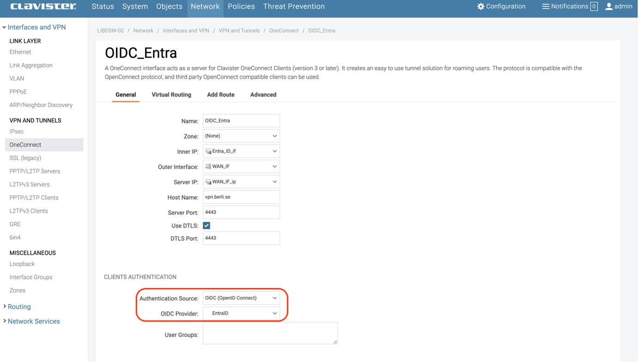
Task: Open the Outer Interface dropdown
Action: pyautogui.click(x=241, y=166)
